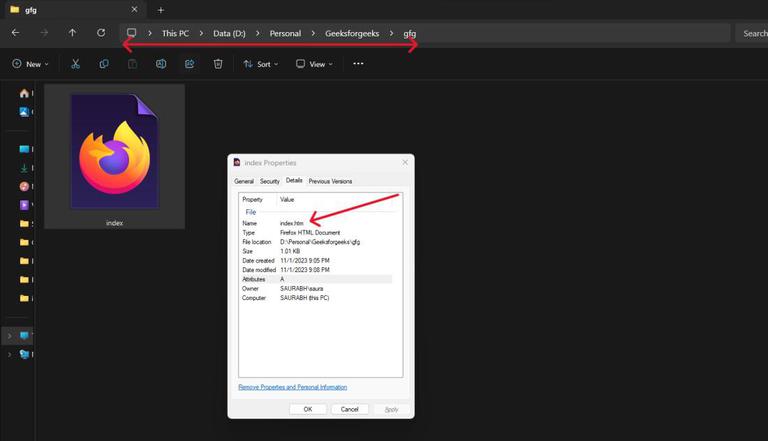Go forward with the forward arrow

[44, 33]
